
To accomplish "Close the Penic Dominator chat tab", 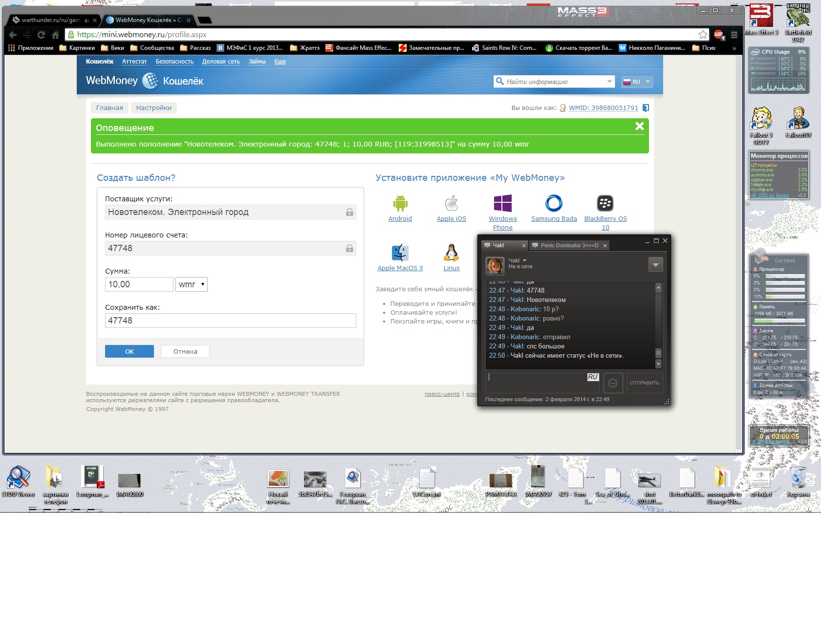I will (x=605, y=246).
